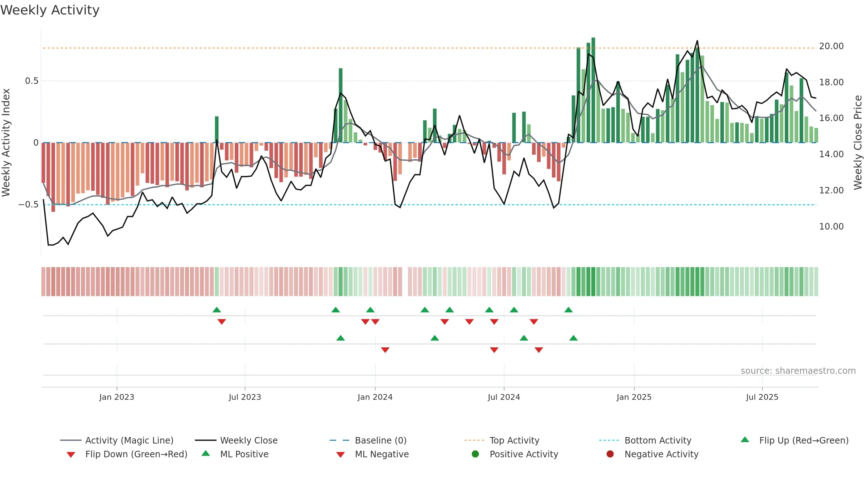
Task: Click the Jul 2025 x-axis label
Action: pyautogui.click(x=762, y=397)
